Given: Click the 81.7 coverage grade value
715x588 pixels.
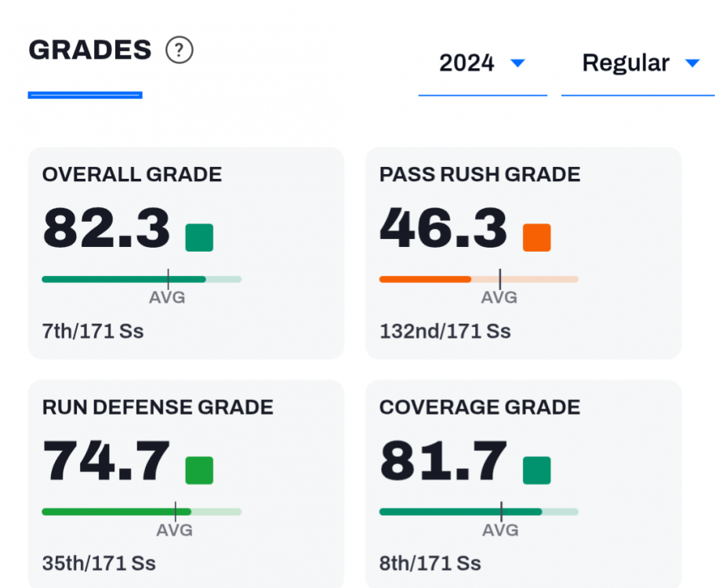Looking at the screenshot, I should point(444,462).
